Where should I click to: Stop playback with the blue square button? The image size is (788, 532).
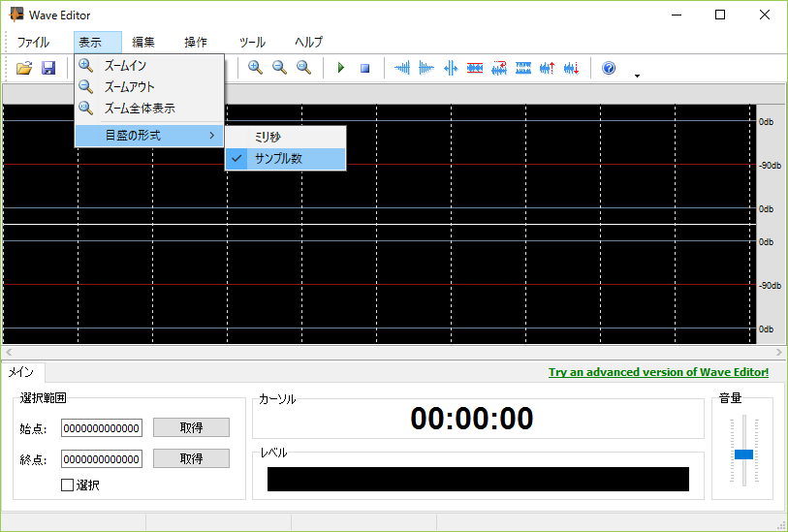tap(365, 68)
